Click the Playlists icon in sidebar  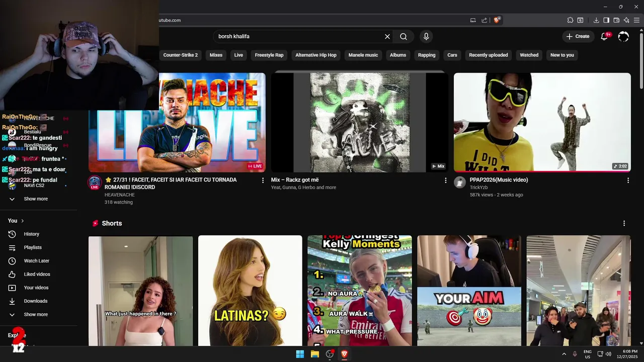tap(12, 247)
